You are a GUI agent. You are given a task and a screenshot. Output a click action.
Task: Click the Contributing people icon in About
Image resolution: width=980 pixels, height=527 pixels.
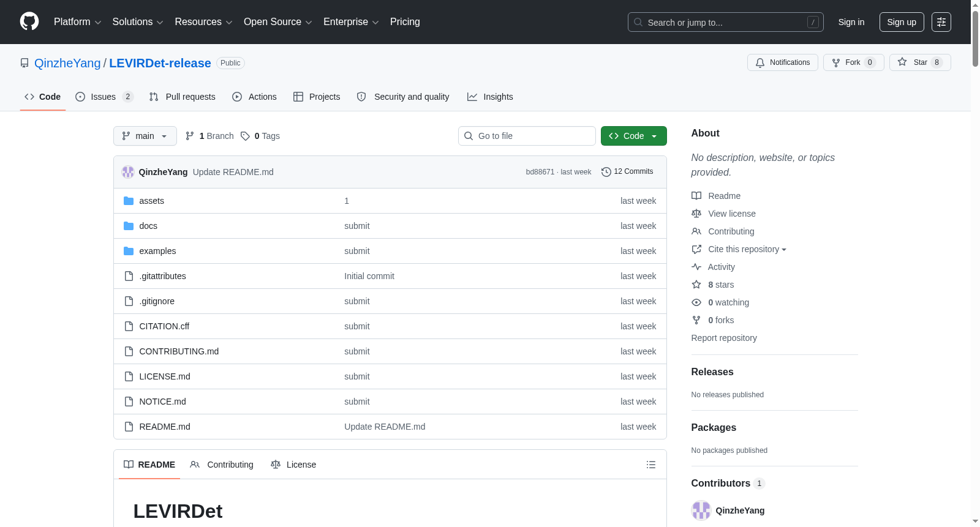pyautogui.click(x=696, y=231)
